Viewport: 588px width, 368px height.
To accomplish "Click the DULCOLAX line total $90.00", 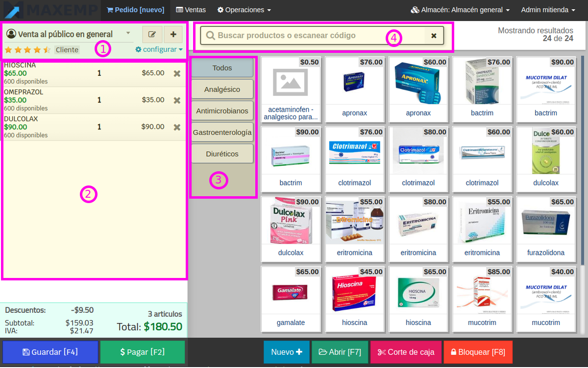I will click(153, 127).
